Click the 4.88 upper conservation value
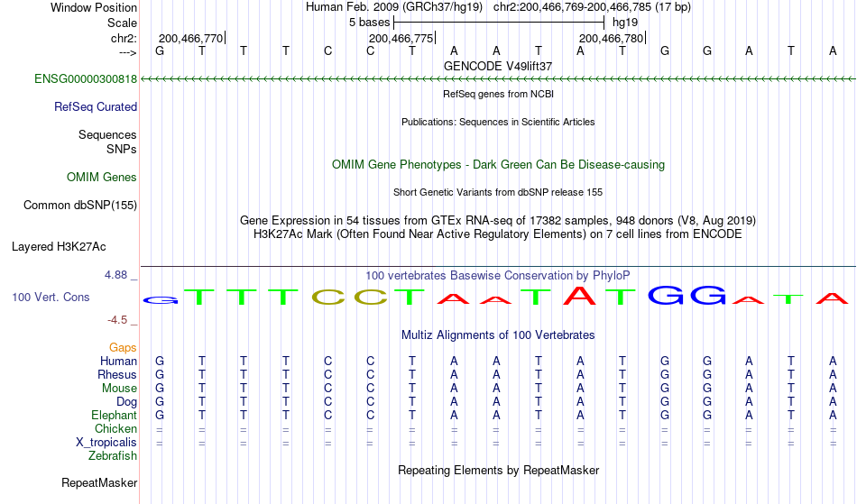857x504 pixels. tap(115, 275)
